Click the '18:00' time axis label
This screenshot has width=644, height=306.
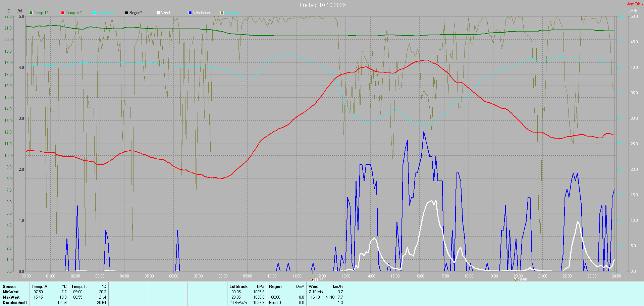point(469,276)
